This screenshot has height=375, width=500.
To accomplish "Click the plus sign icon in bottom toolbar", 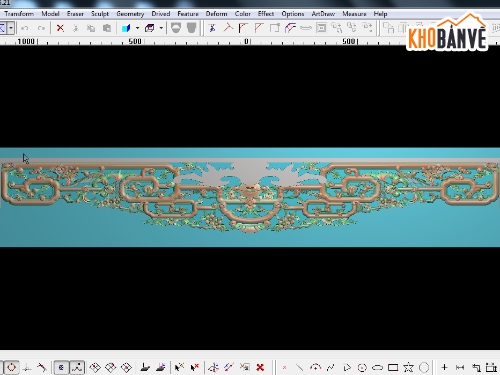I will (x=444, y=367).
